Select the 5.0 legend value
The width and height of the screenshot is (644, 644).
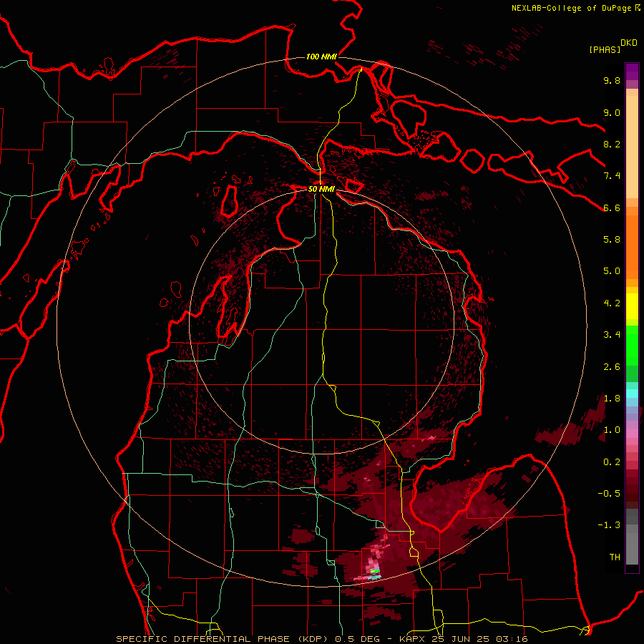coord(612,271)
